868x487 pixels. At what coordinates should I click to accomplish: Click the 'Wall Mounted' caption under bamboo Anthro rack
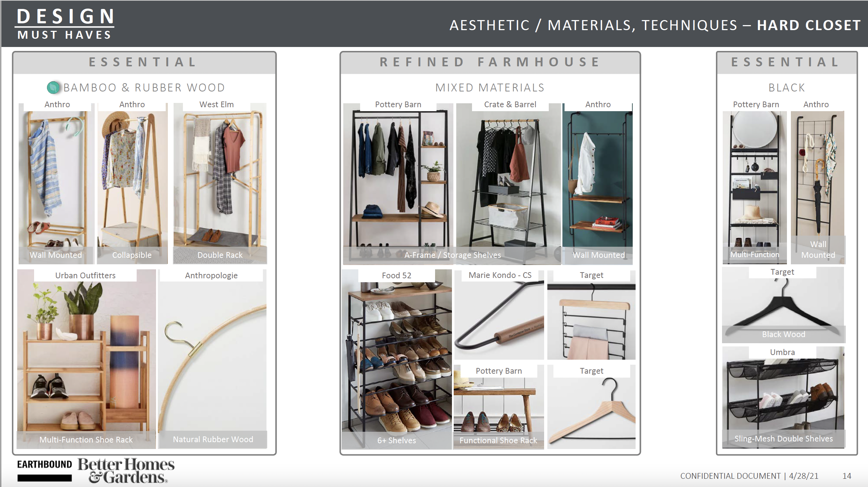56,255
